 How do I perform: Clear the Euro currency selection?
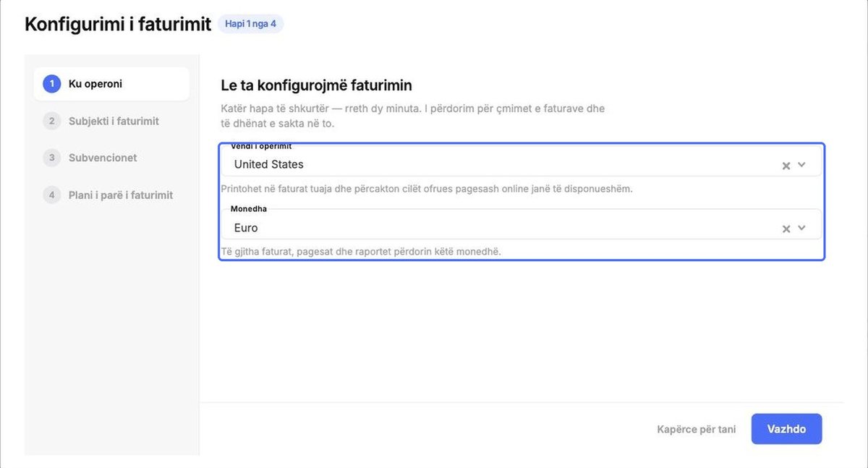(x=786, y=229)
